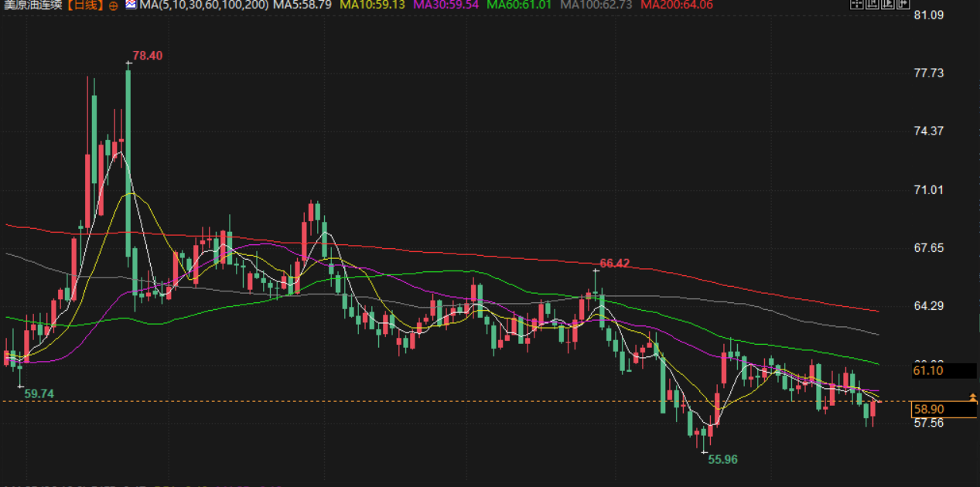980x487 pixels.
Task: Select the MA30:59.54 legend label
Action: [x=446, y=5]
